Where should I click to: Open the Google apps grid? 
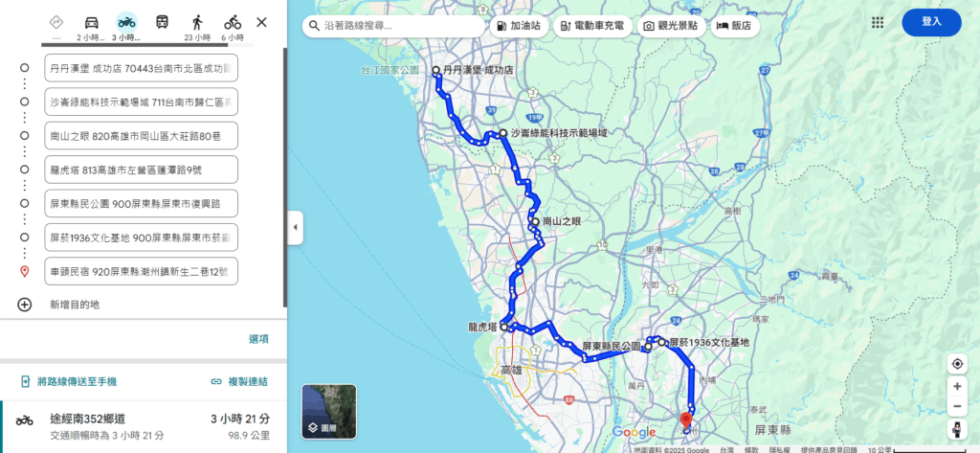coord(878,23)
